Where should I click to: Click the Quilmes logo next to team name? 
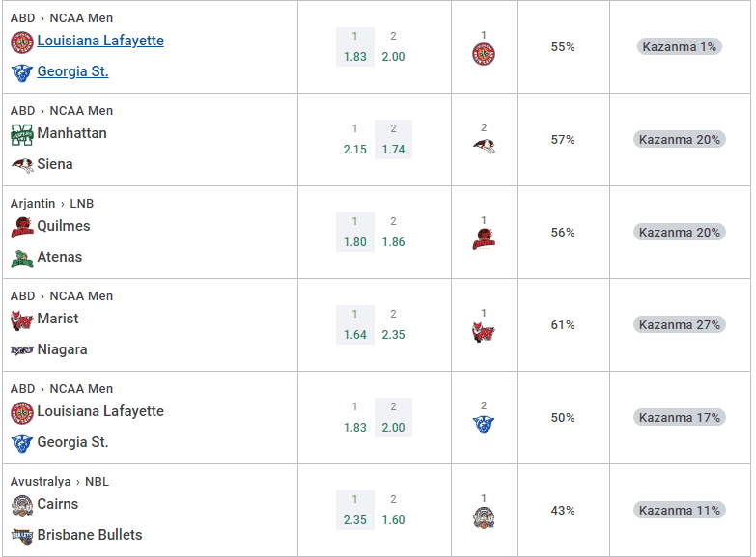point(21,227)
